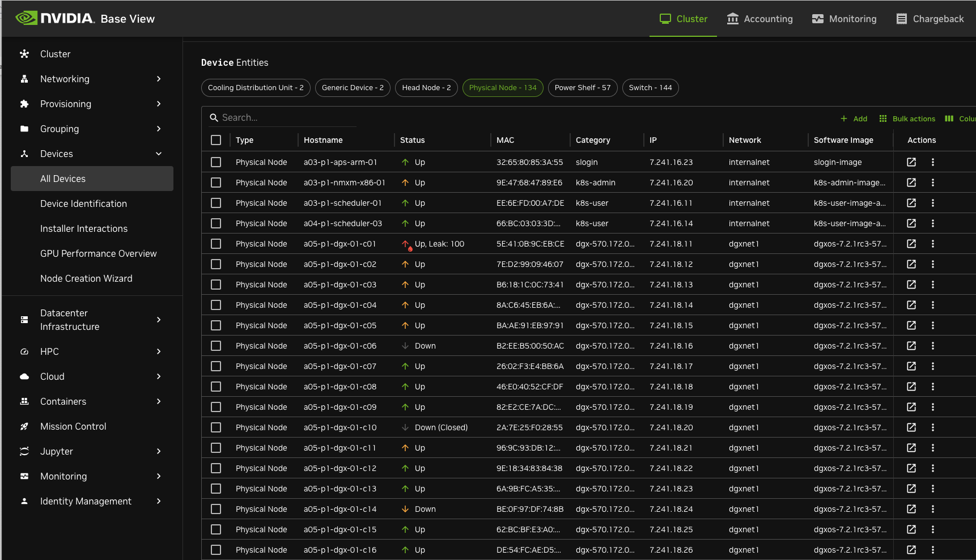Viewport: 976px width, 560px height.
Task: Toggle the select-all checkbox in table header
Action: tap(216, 140)
